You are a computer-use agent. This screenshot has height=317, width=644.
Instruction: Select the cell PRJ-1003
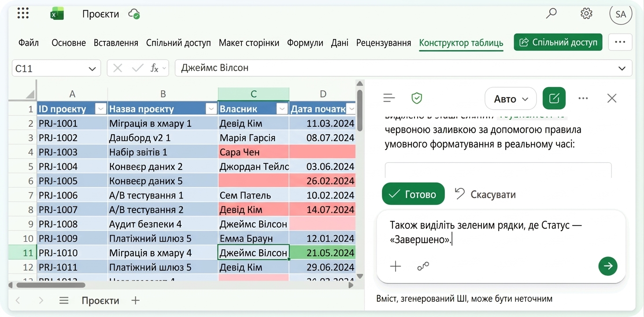[x=72, y=152]
